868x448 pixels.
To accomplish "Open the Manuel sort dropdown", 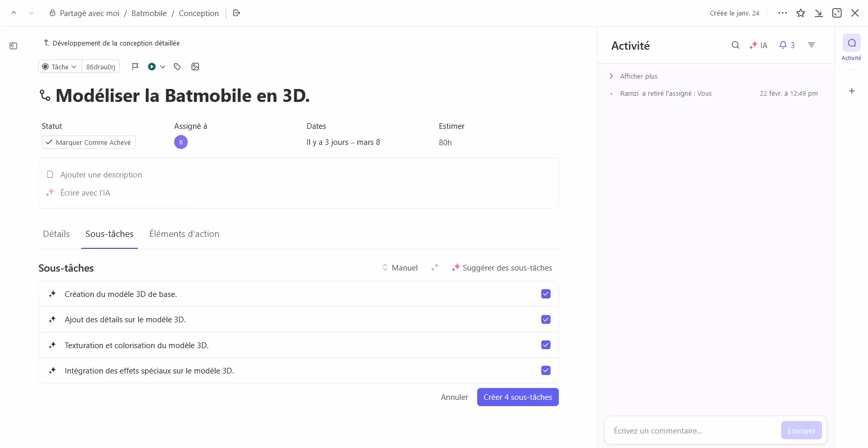I will pos(400,268).
